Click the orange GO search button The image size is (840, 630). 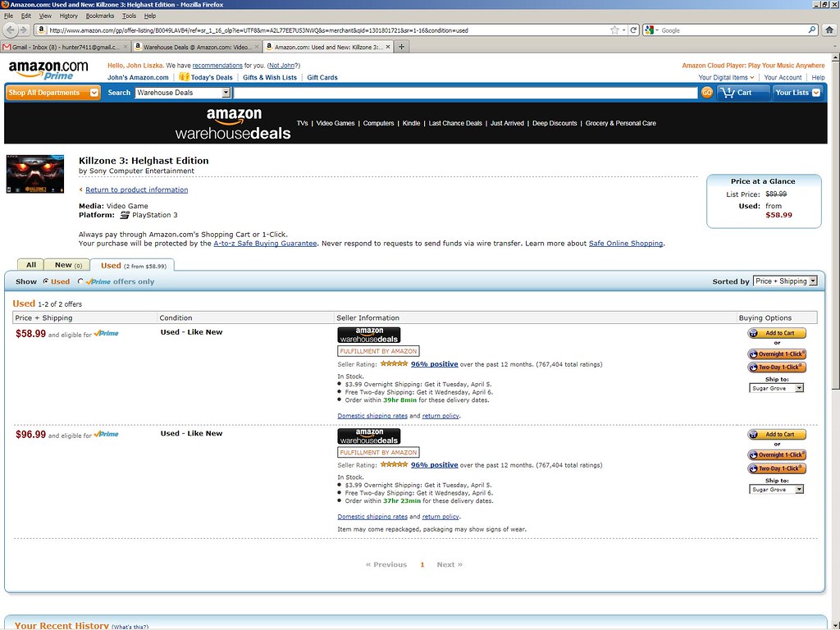[x=706, y=93]
